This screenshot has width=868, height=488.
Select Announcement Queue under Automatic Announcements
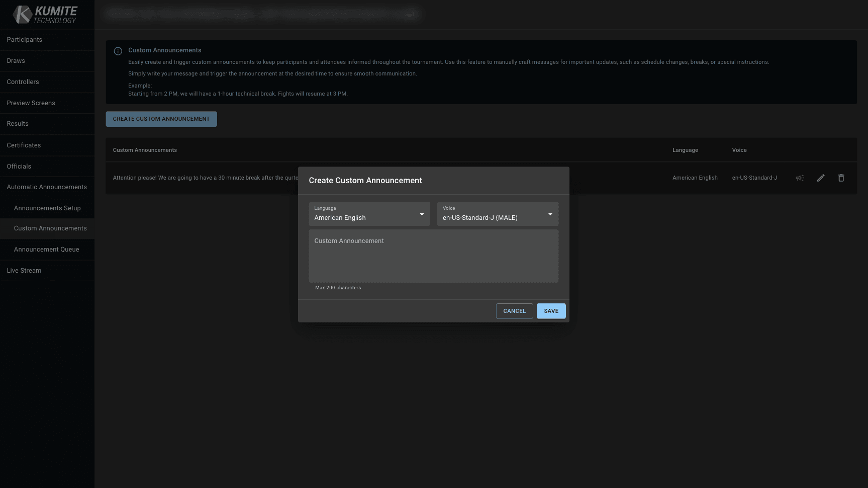tap(46, 249)
